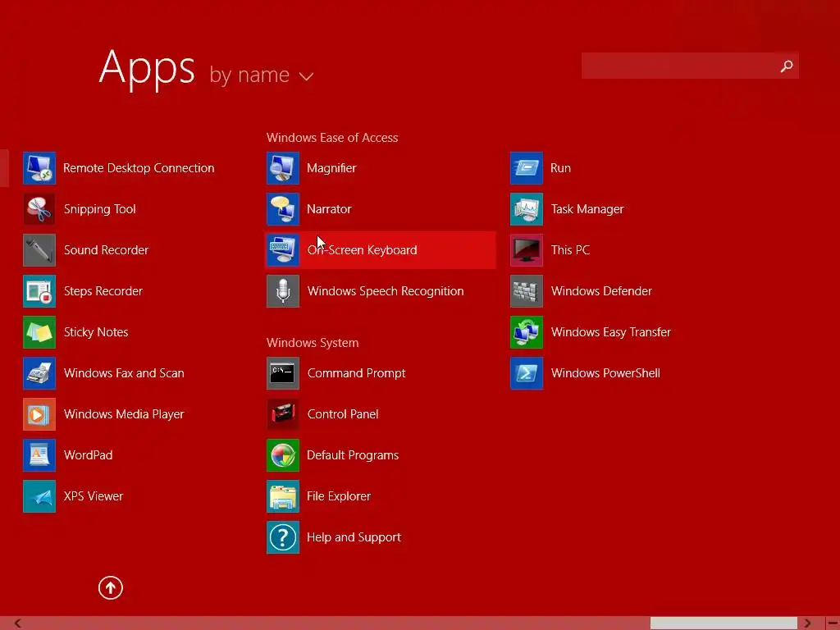Open XPS Viewer icon

point(39,496)
